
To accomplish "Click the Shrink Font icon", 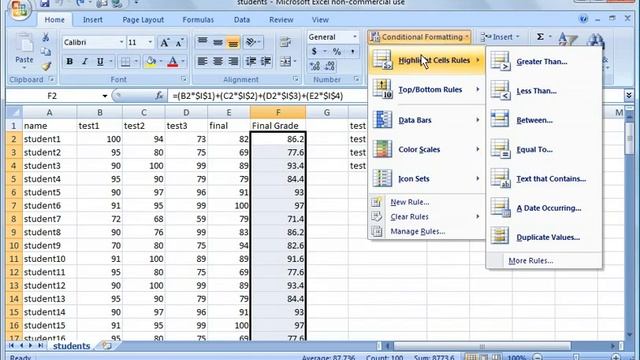I will coord(179,42).
